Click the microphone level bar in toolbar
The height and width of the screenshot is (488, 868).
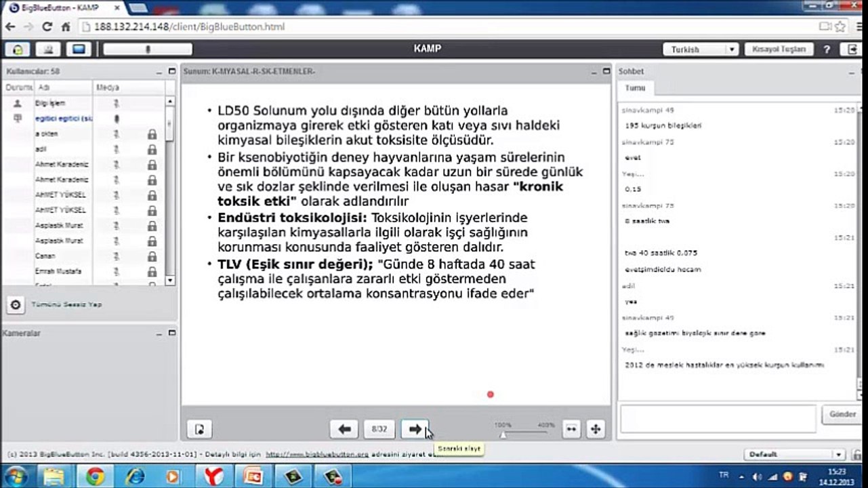pyautogui.click(x=148, y=49)
